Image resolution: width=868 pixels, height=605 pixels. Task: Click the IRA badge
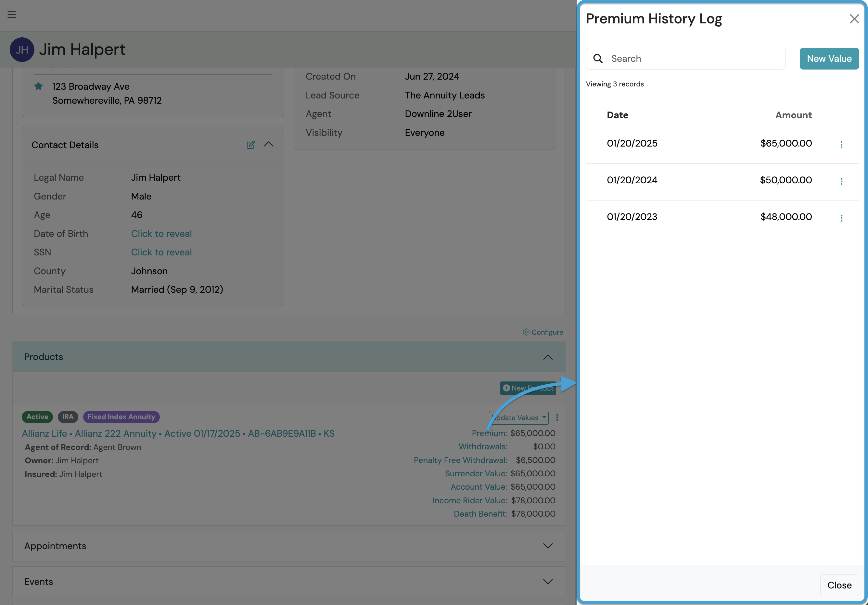point(68,417)
